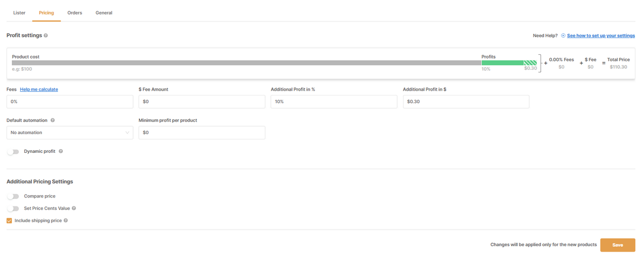
Task: Click play icon beside setup settings link
Action: tap(563, 36)
